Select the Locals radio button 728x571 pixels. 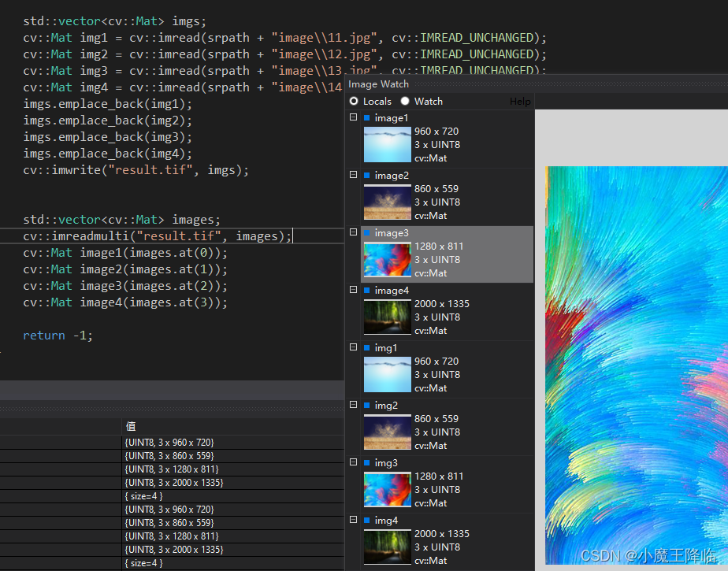pyautogui.click(x=355, y=101)
